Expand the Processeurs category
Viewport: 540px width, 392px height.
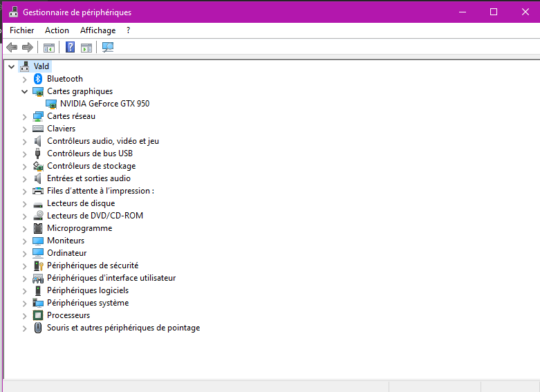pyautogui.click(x=24, y=316)
